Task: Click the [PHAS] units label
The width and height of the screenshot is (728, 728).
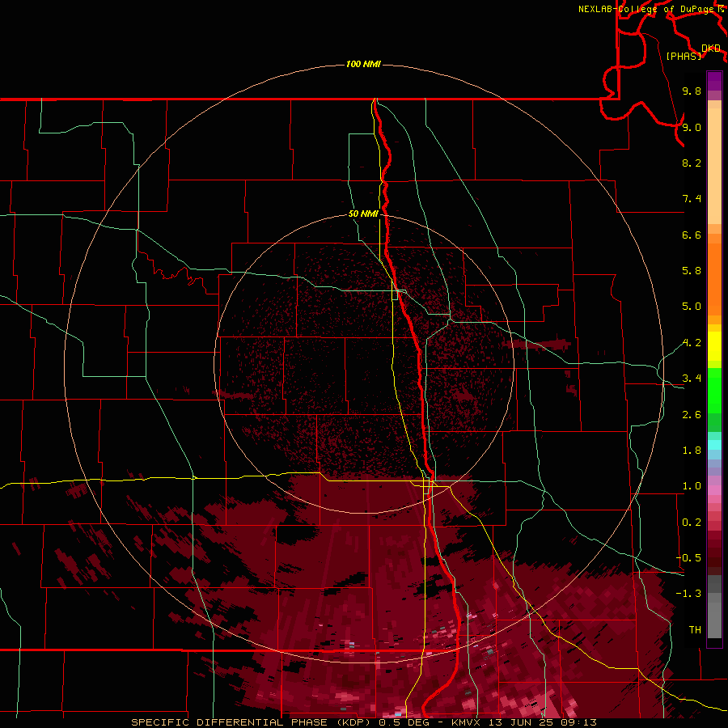Action: click(x=684, y=56)
